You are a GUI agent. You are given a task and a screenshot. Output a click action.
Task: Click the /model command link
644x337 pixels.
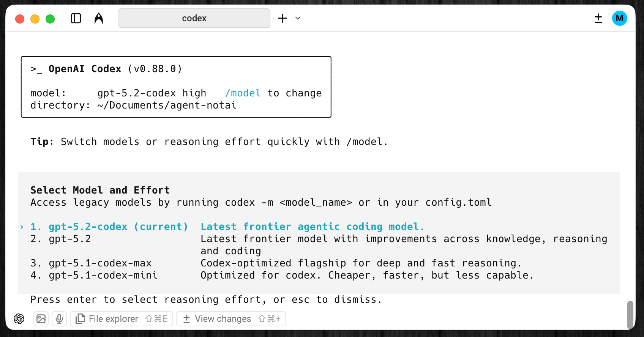(x=243, y=93)
